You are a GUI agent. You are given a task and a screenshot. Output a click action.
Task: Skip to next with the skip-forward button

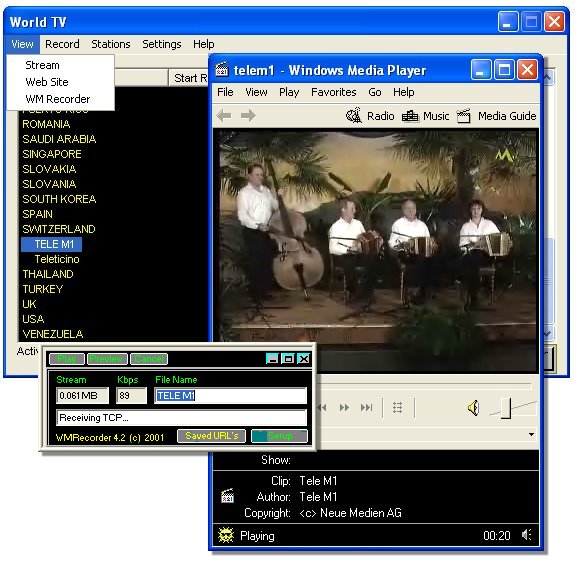pos(366,408)
